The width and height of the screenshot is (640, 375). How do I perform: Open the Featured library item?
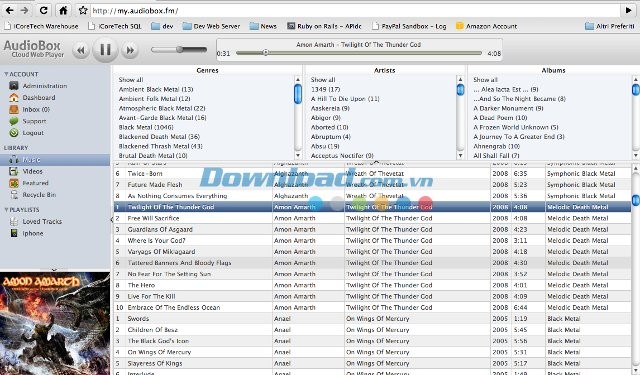tap(29, 183)
